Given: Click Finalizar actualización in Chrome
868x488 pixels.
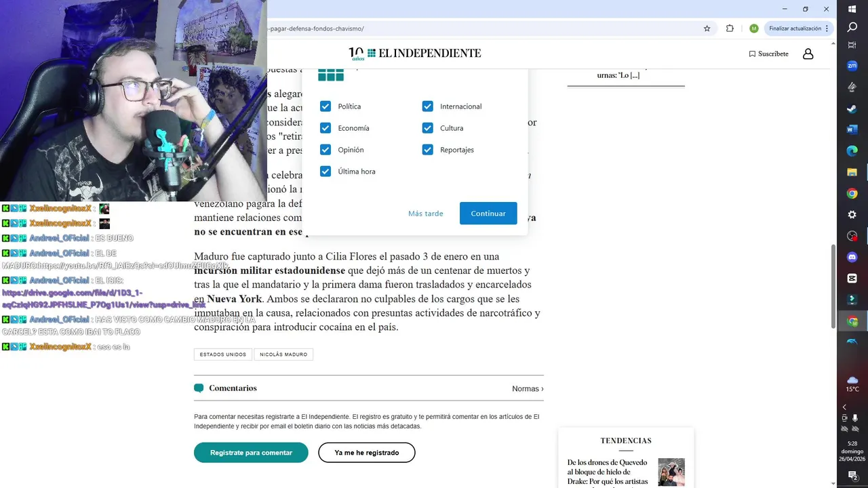Looking at the screenshot, I should [795, 28].
